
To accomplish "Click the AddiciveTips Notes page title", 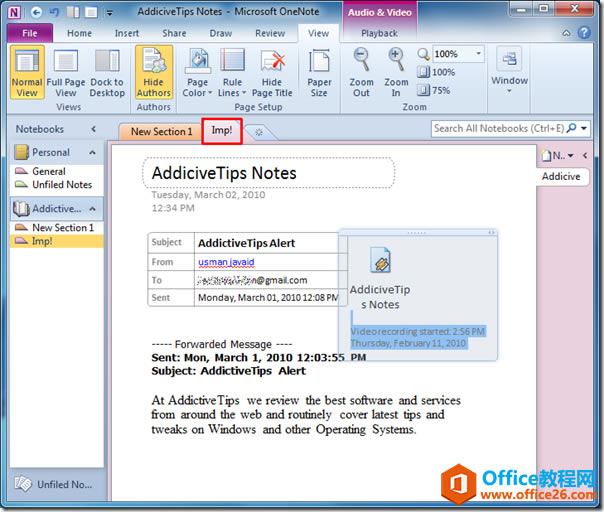I will (224, 173).
